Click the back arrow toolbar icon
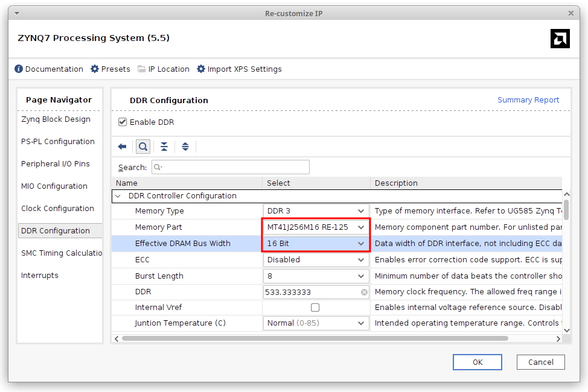Viewport: 588px width, 392px height. tap(122, 147)
